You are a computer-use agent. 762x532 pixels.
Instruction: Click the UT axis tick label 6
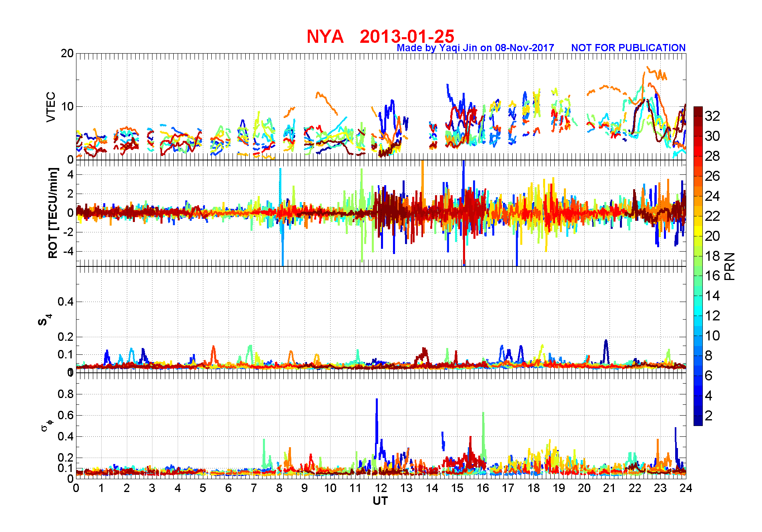(x=229, y=488)
